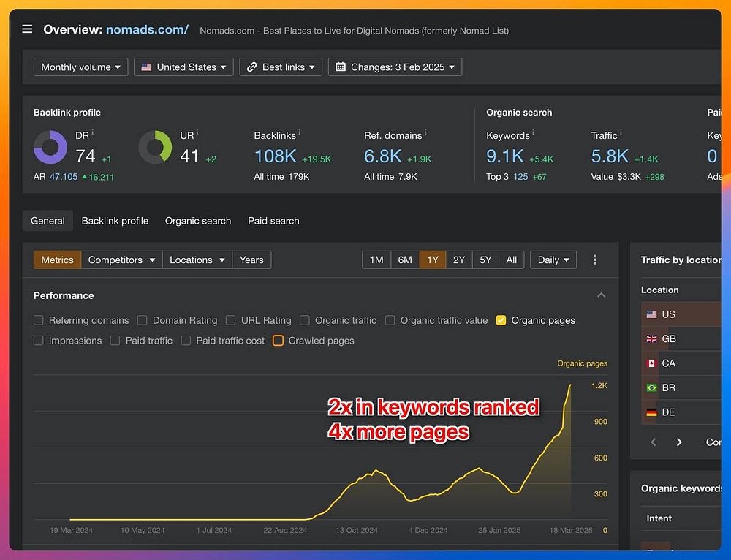
Task: Open the Monthly volume dropdown
Action: (80, 67)
